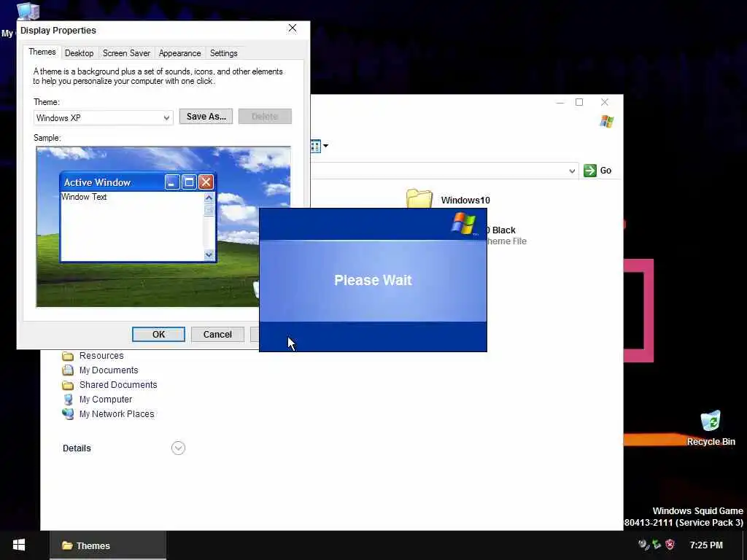747x560 pixels.
Task: Click the sample Active Window maximize icon
Action: coord(189,182)
